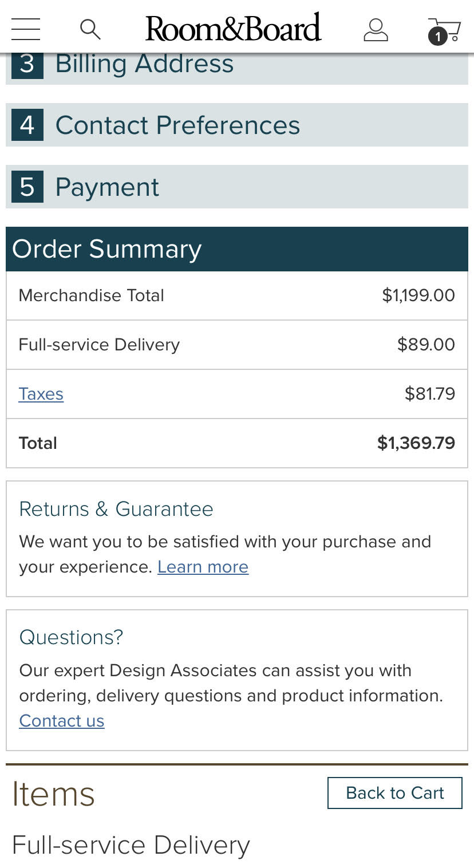The image size is (474, 868).
Task: Click the Items section heading
Action: pyautogui.click(x=53, y=794)
